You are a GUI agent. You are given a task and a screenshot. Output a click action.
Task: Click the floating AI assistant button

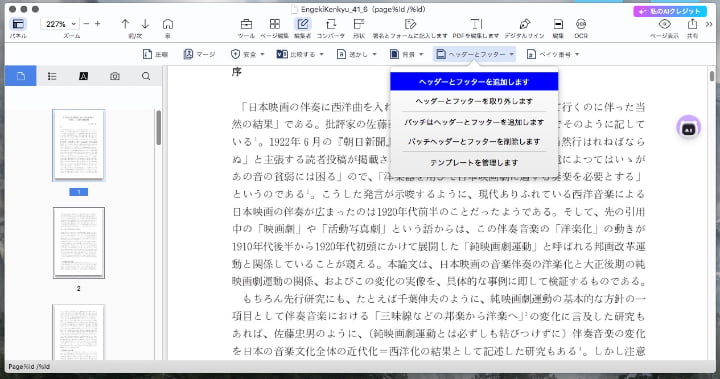click(688, 128)
